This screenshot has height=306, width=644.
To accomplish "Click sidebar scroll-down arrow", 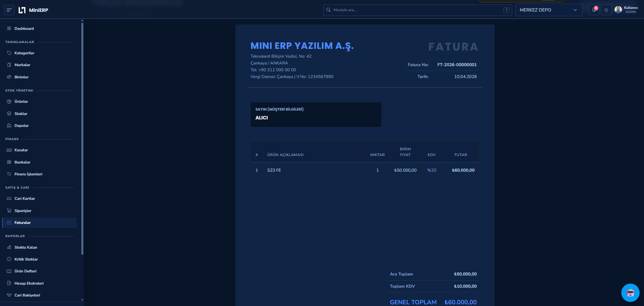I will (x=82, y=300).
